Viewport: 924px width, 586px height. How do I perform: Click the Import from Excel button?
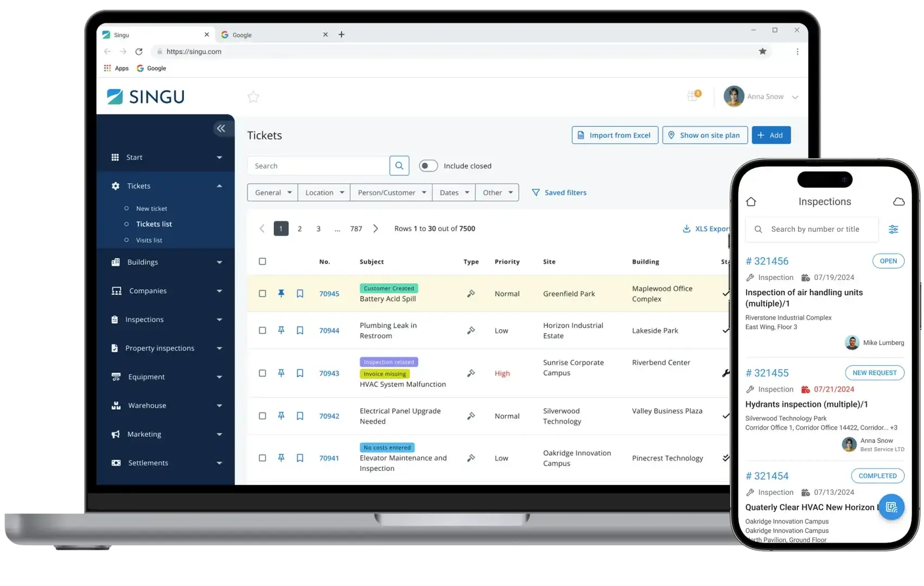click(x=615, y=135)
